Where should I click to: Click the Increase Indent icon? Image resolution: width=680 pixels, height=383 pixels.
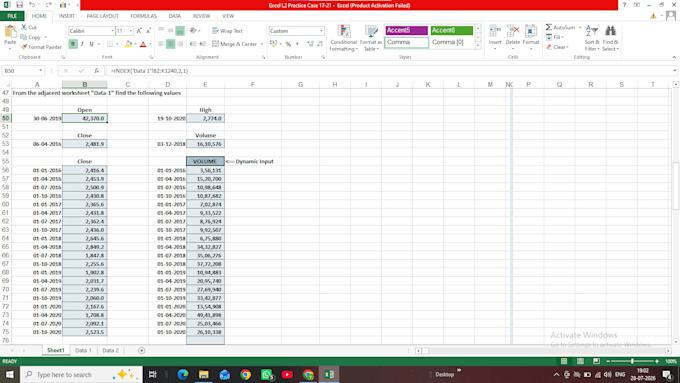click(202, 44)
